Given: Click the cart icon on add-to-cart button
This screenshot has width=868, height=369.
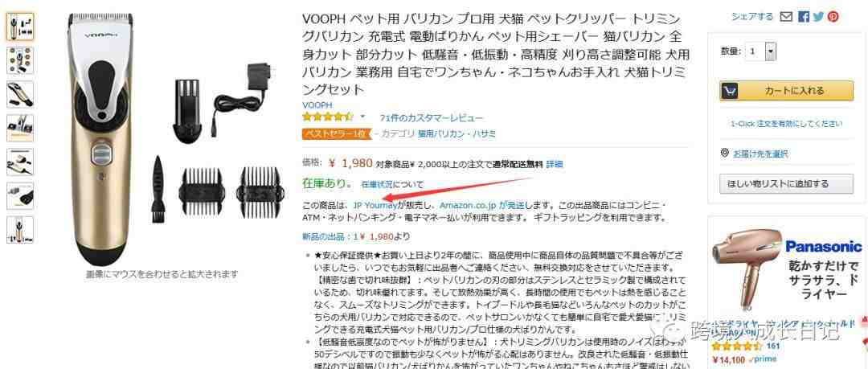Looking at the screenshot, I should point(729,91).
